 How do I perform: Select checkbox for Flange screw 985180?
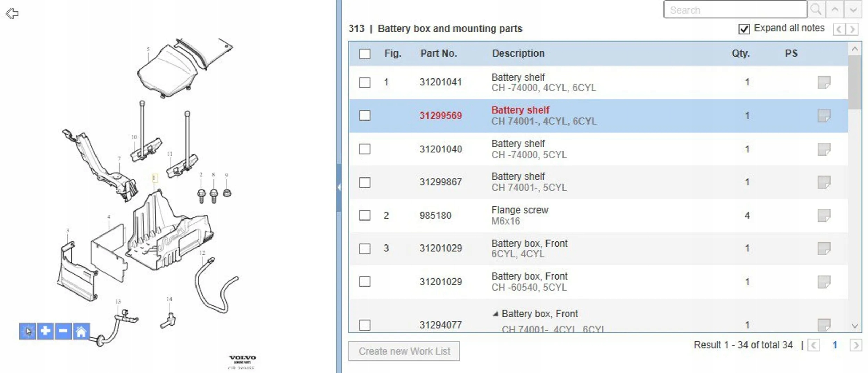click(365, 215)
